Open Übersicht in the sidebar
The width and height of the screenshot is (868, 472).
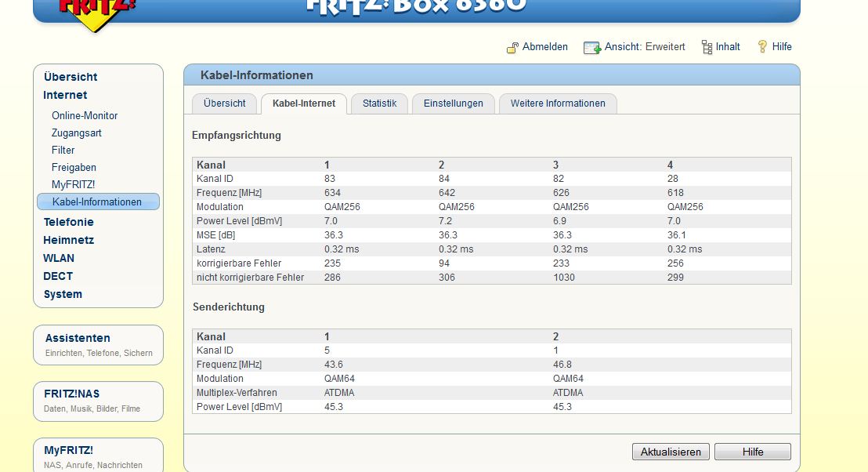(71, 77)
